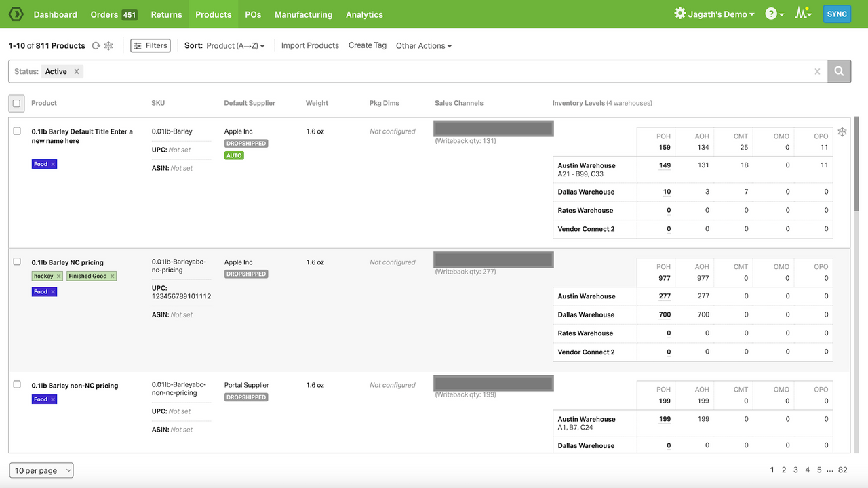The image size is (868, 488).
Task: Remove the Active status filter
Action: coord(77,71)
